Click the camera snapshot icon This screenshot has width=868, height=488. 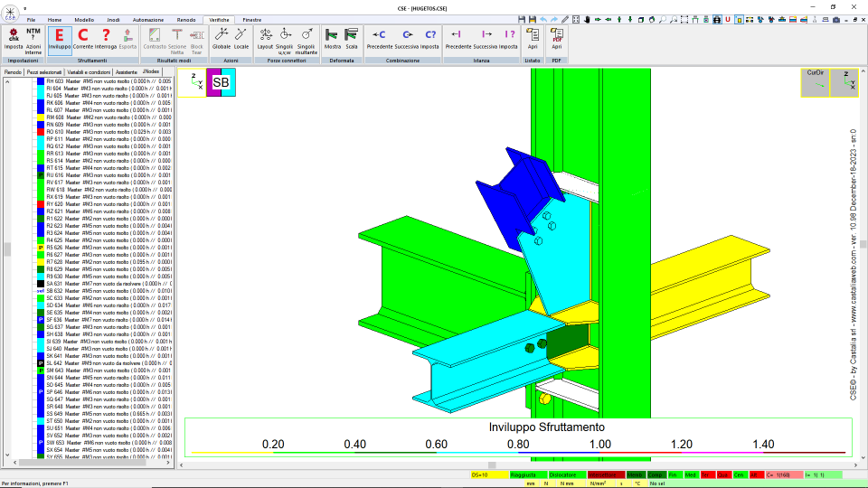click(x=836, y=19)
